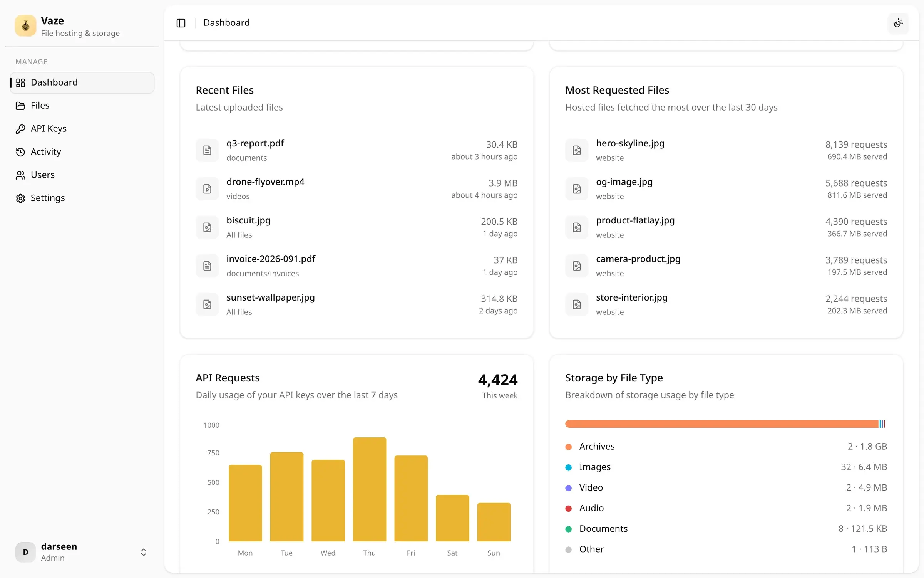The height and width of the screenshot is (578, 924).
Task: Click the '8,139 requests' value
Action: tap(856, 144)
